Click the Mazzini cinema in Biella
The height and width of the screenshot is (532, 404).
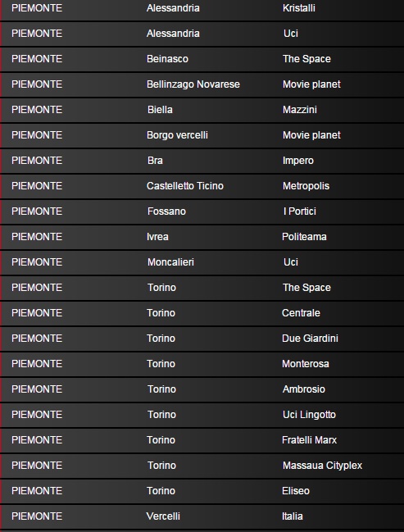[300, 110]
